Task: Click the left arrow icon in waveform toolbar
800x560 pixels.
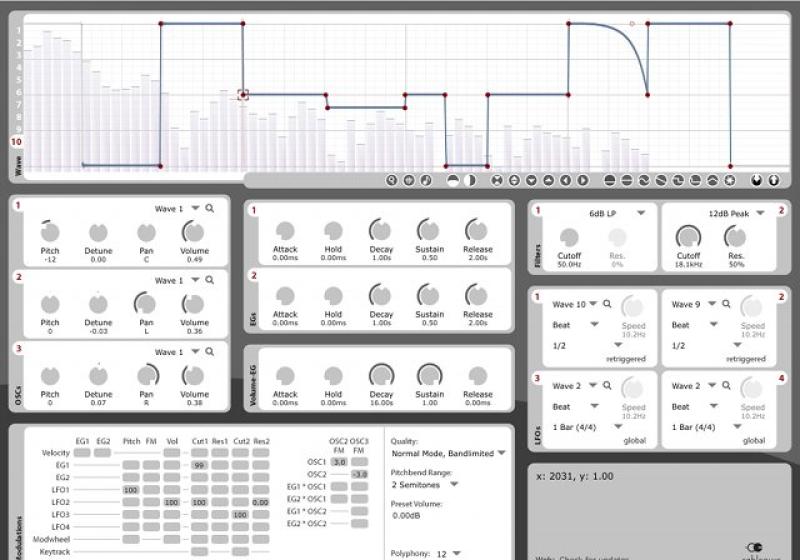Action: [x=565, y=180]
